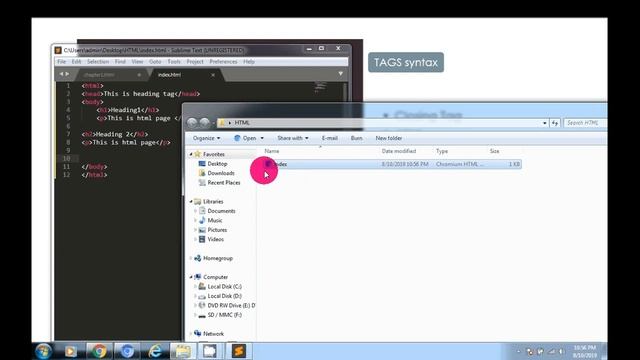Viewport: 640px width, 360px height.
Task: Open Windows Explorer from the taskbar
Action: tap(182, 351)
